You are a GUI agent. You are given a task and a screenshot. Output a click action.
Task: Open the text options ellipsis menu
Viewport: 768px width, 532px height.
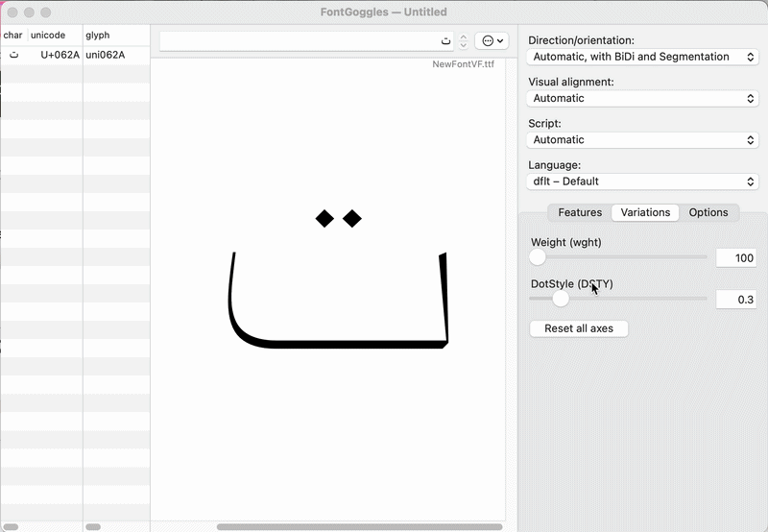coord(492,41)
